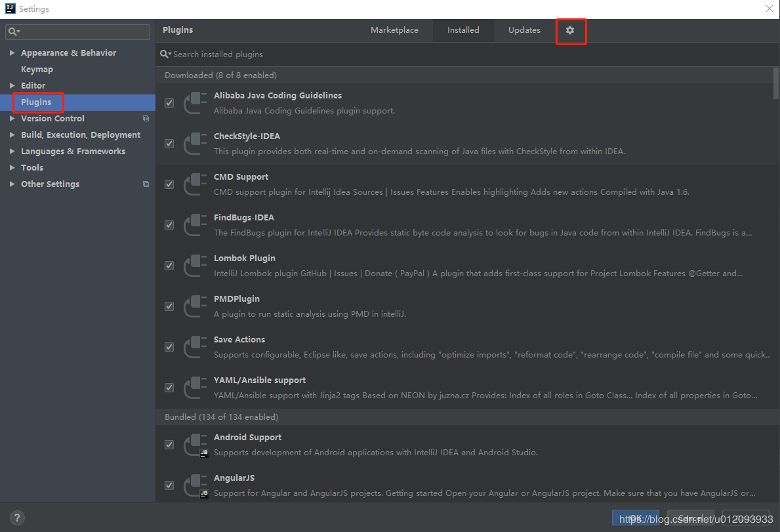Expand Build, Execution, Deployment settings

tap(12, 134)
